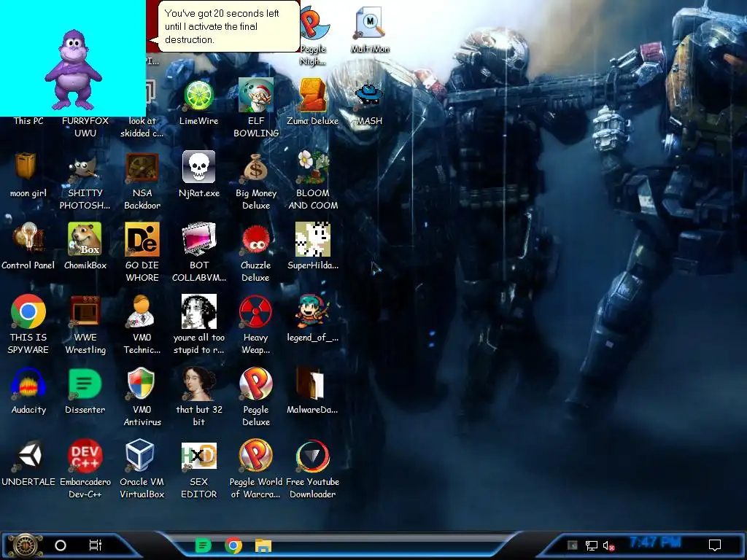747x560 pixels.
Task: Launch Peggle World of Warcra... icon
Action: (x=256, y=456)
